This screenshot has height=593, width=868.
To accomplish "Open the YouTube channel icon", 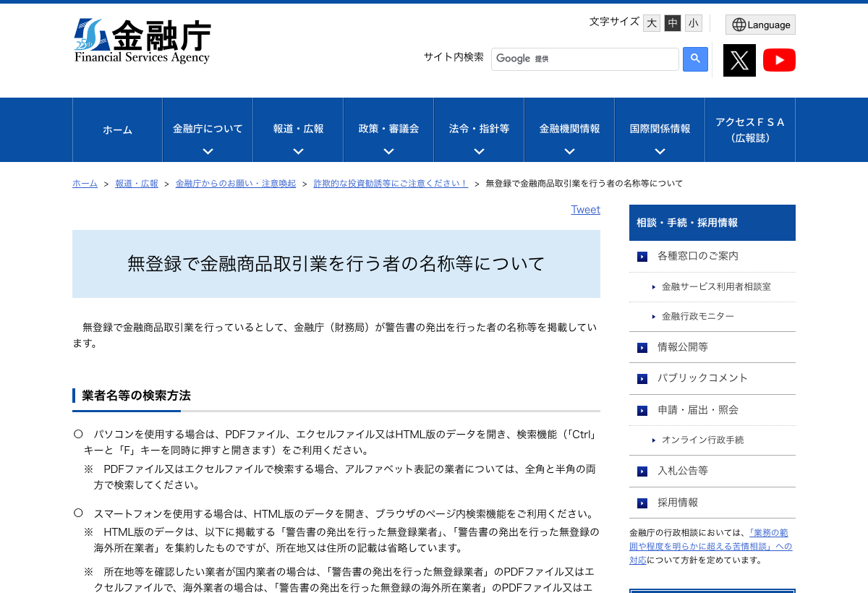I will click(779, 60).
